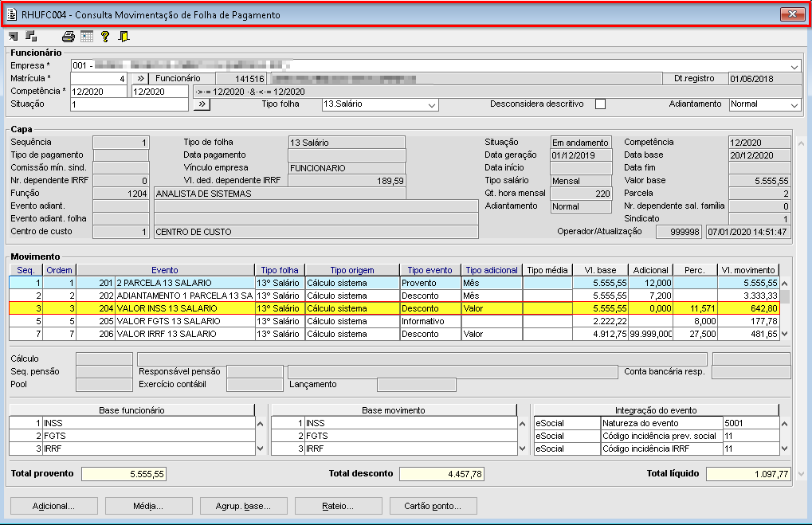Click the cascade windows toolbar icon

point(31,36)
